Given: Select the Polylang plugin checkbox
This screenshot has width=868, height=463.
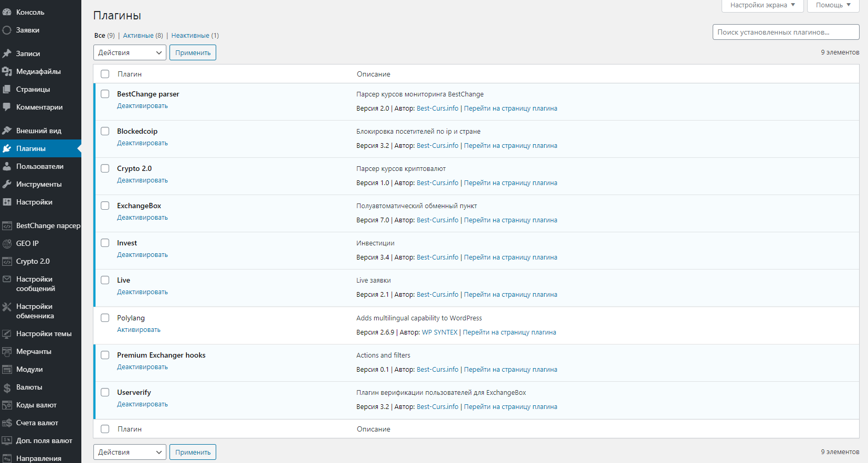Looking at the screenshot, I should pyautogui.click(x=105, y=318).
